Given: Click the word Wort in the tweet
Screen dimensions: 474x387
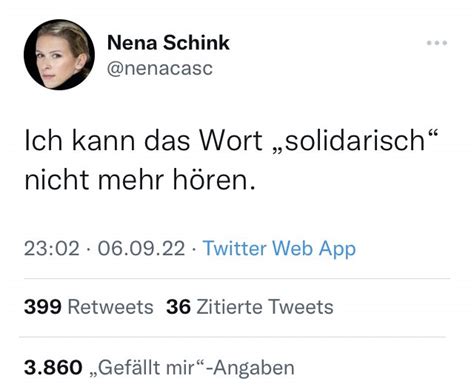Looking at the screenshot, I should tap(231, 140).
